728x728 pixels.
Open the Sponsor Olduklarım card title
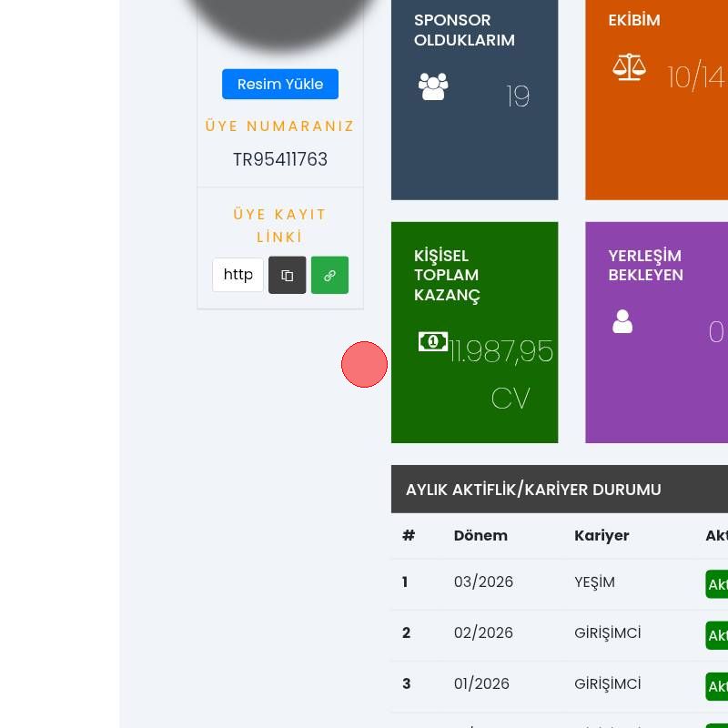(x=464, y=30)
